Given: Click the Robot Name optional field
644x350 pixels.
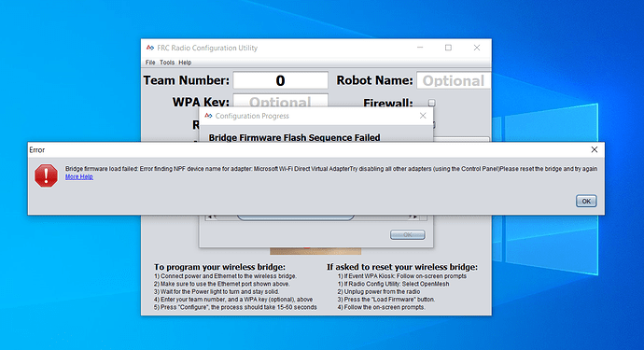Looking at the screenshot, I should (x=454, y=80).
